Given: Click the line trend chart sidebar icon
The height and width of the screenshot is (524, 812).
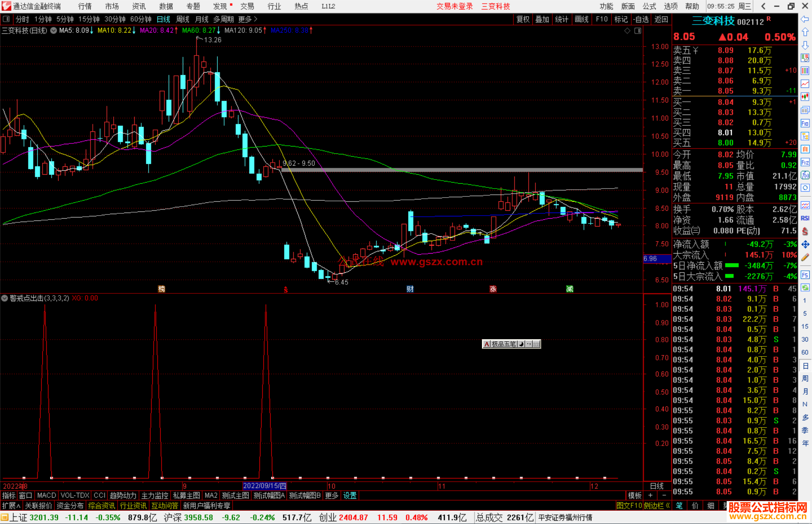Looking at the screenshot, I should click(805, 84).
